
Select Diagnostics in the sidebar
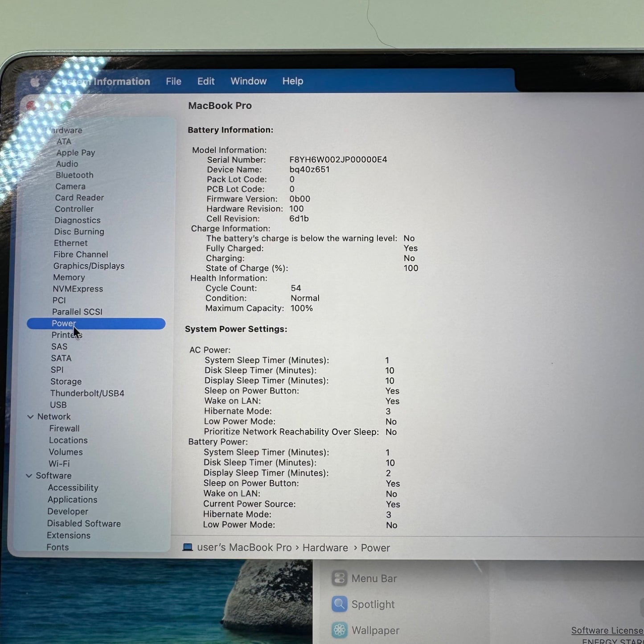pyautogui.click(x=78, y=220)
